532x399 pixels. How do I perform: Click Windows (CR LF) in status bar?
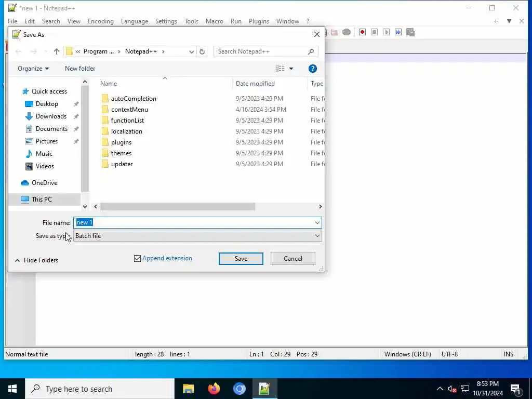click(407, 354)
